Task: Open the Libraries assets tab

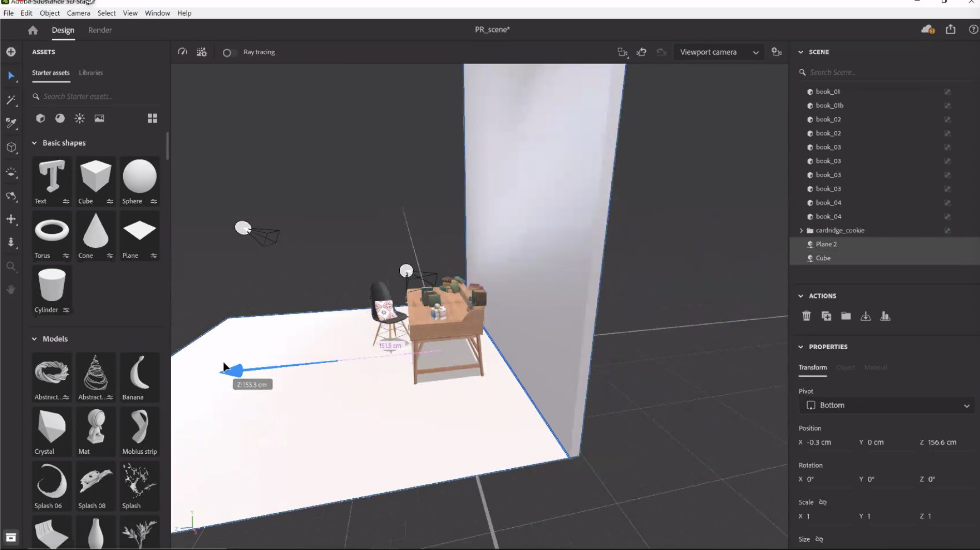Action: pyautogui.click(x=91, y=73)
